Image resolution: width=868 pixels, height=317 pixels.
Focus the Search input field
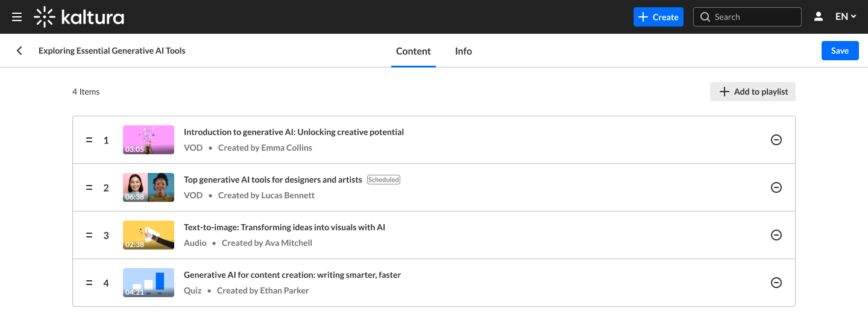click(x=753, y=17)
